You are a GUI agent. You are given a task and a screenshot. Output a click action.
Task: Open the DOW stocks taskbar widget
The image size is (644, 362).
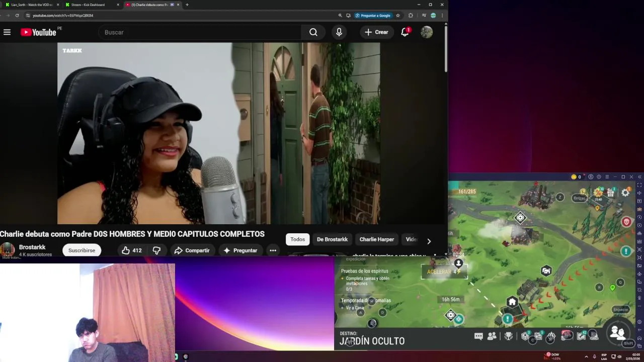coord(552,356)
